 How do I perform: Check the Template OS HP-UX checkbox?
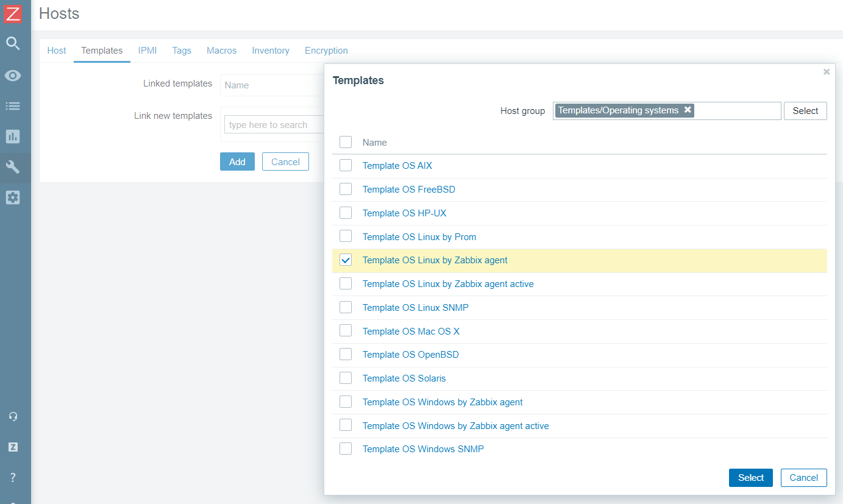[346, 213]
